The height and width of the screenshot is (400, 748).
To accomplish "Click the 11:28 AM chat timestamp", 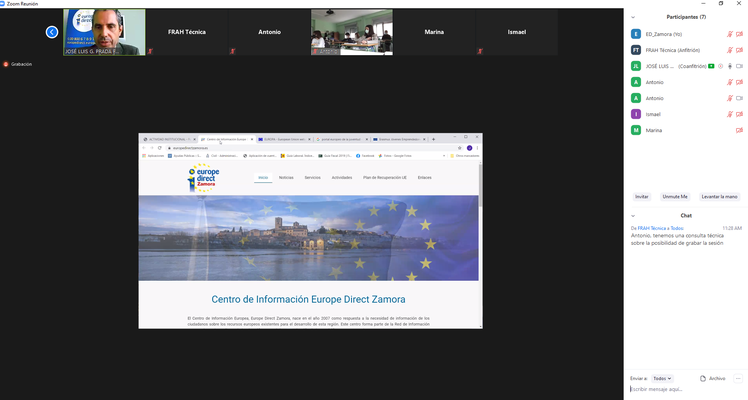I will pyautogui.click(x=732, y=228).
